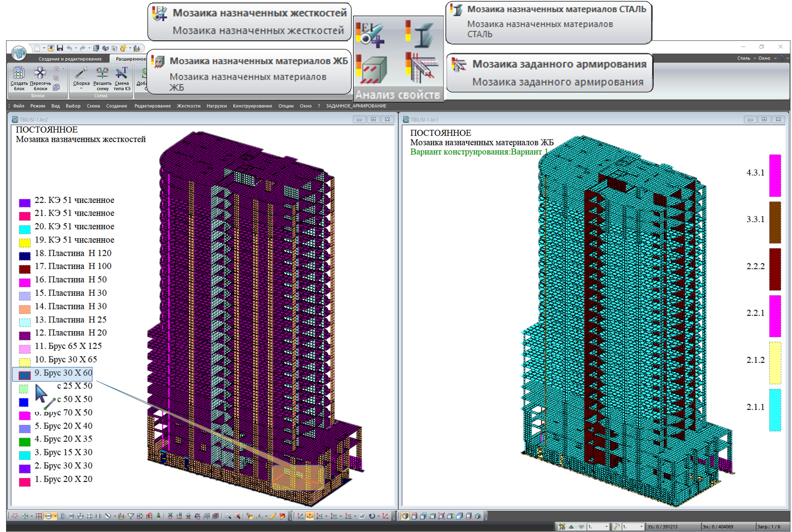Image resolution: width=792 pixels, height=532 pixels.
Task: Switch to Создание и редактирование tab
Action: 70,59
